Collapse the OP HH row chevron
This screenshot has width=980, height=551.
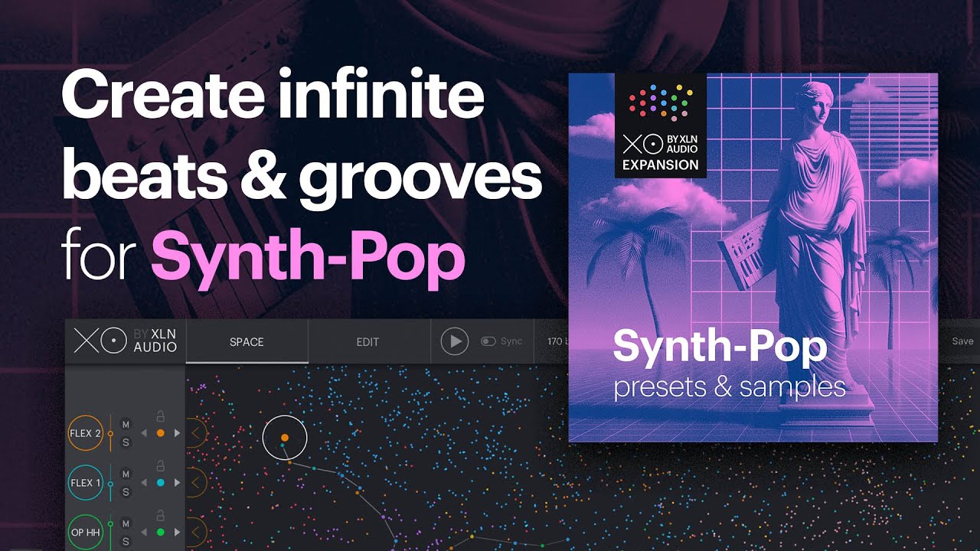[x=196, y=533]
